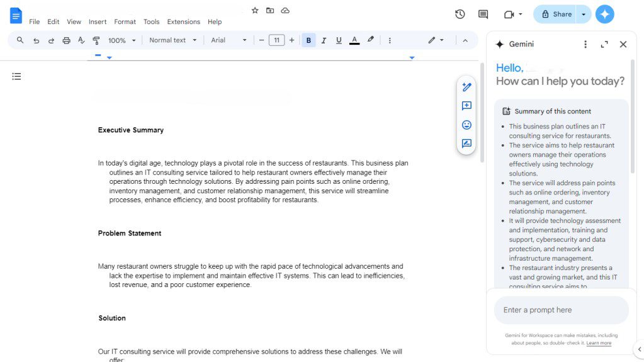Increase font size
Screen dimensions: 644x362
(x=291, y=40)
